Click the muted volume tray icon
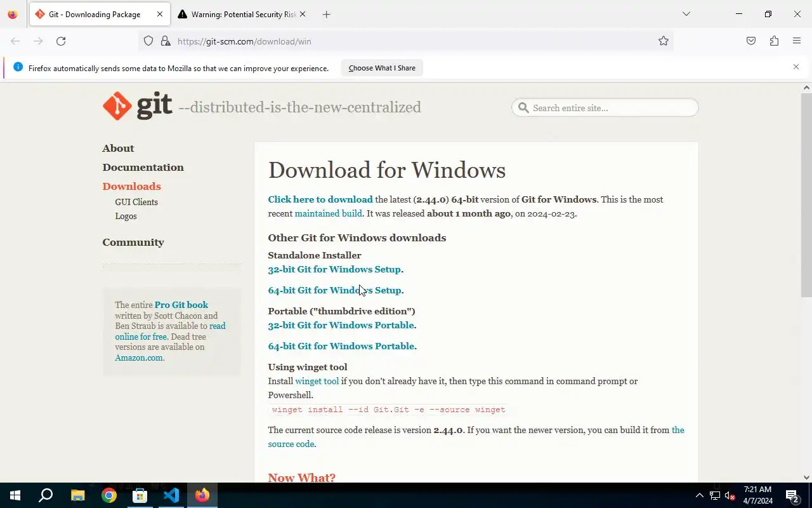 [x=730, y=495]
